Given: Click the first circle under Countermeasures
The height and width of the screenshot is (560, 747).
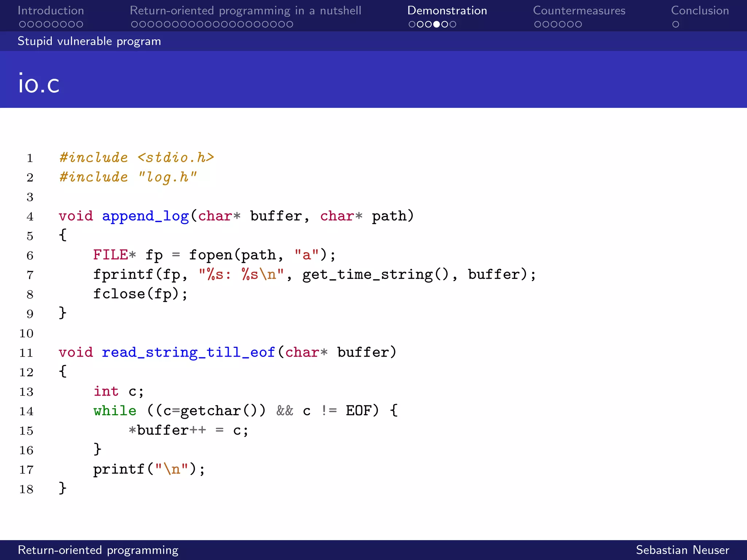Looking at the screenshot, I should (537, 24).
